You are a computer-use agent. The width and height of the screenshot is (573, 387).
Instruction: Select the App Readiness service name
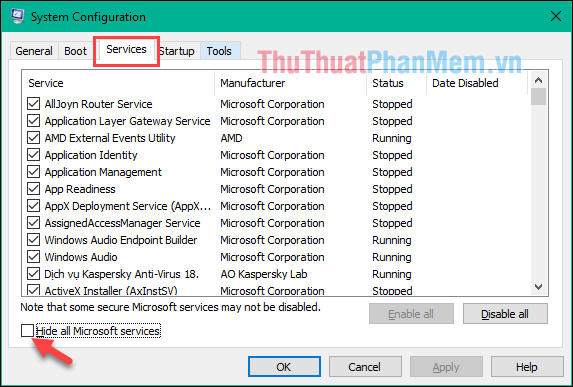(x=80, y=189)
